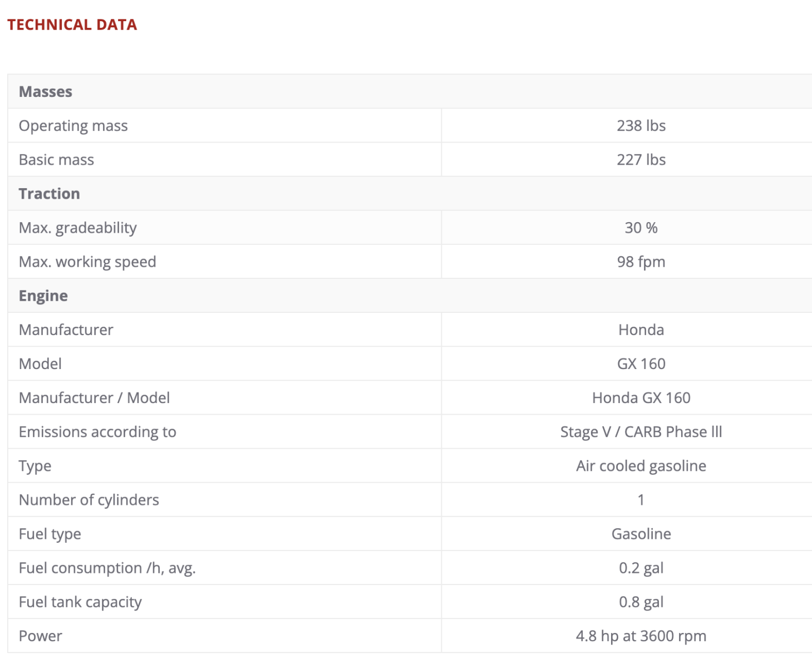Select the Number of cylinders label

[88, 500]
